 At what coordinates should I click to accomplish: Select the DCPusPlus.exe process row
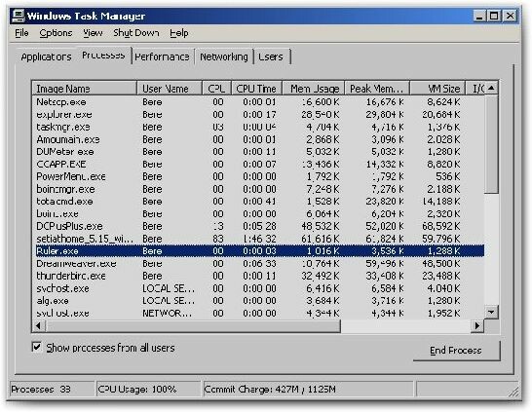pos(258,226)
